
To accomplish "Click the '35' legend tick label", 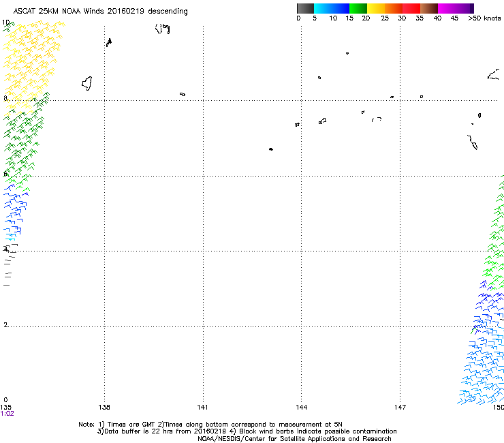I will point(420,18).
